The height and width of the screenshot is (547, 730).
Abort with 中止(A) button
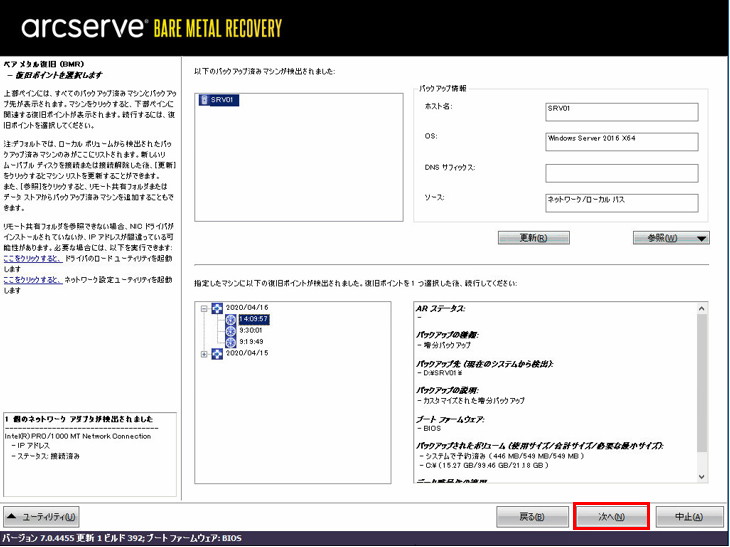[x=689, y=517]
